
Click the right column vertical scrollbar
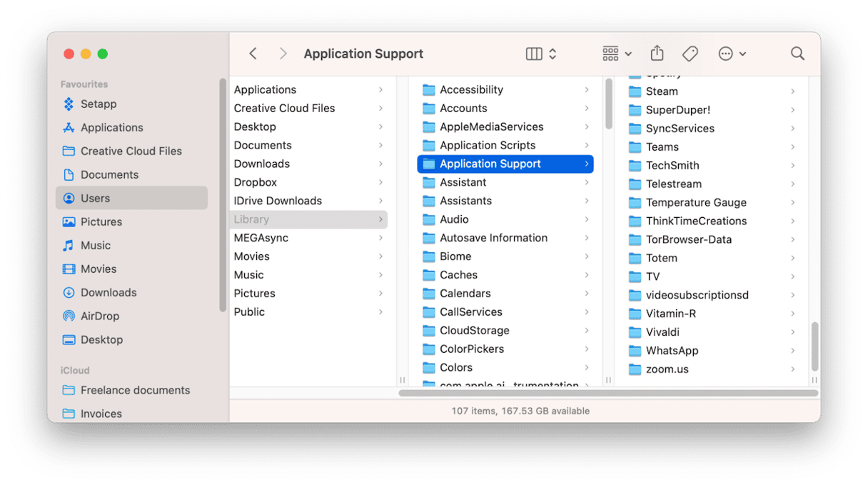815,346
